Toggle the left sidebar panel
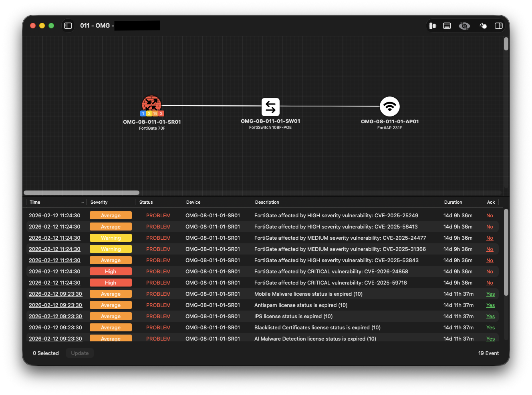 pyautogui.click(x=68, y=26)
